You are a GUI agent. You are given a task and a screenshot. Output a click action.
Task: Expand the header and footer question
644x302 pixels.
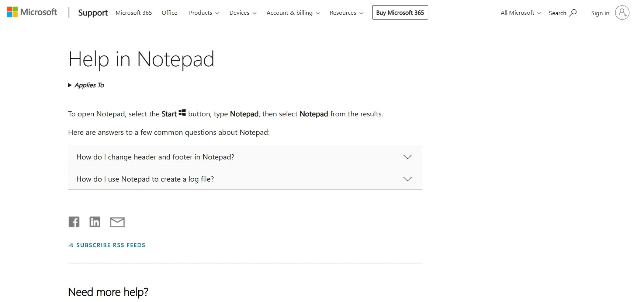(245, 157)
